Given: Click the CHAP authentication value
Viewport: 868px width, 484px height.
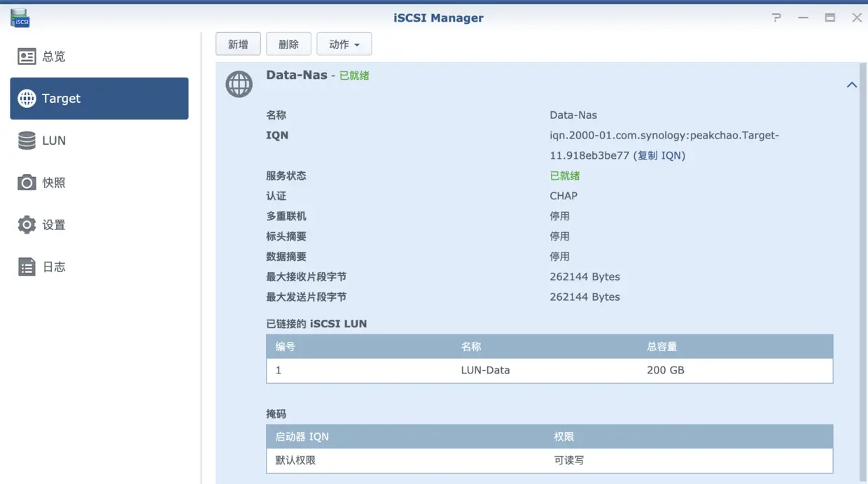Looking at the screenshot, I should 563,195.
